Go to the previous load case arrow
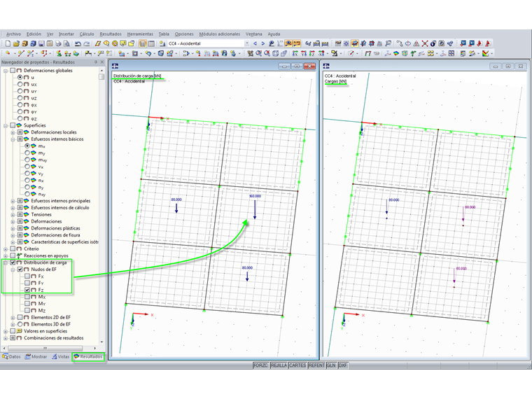The width and height of the screenshot is (532, 399). coord(255,43)
